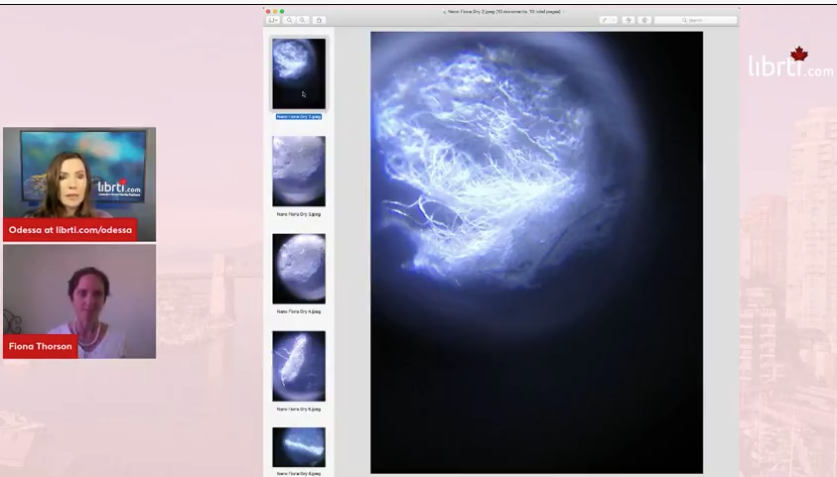Click the Share icon in the toolbar
837x477 pixels.
[x=319, y=20]
